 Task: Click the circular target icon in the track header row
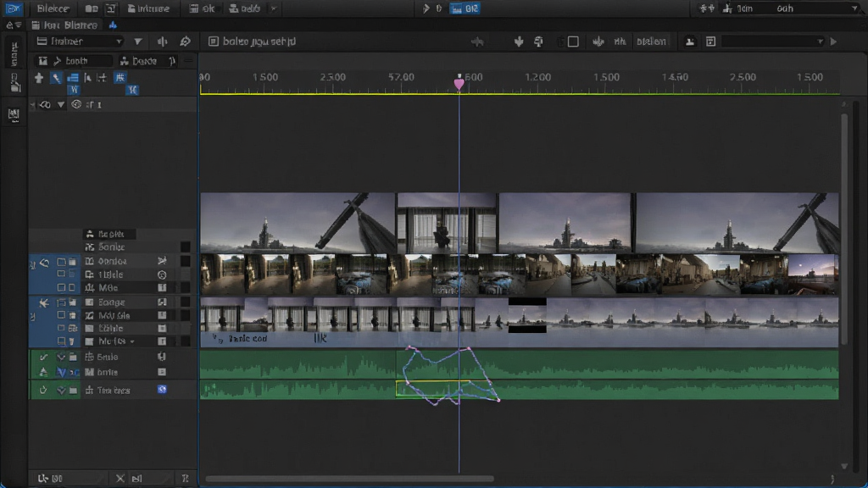coord(76,104)
